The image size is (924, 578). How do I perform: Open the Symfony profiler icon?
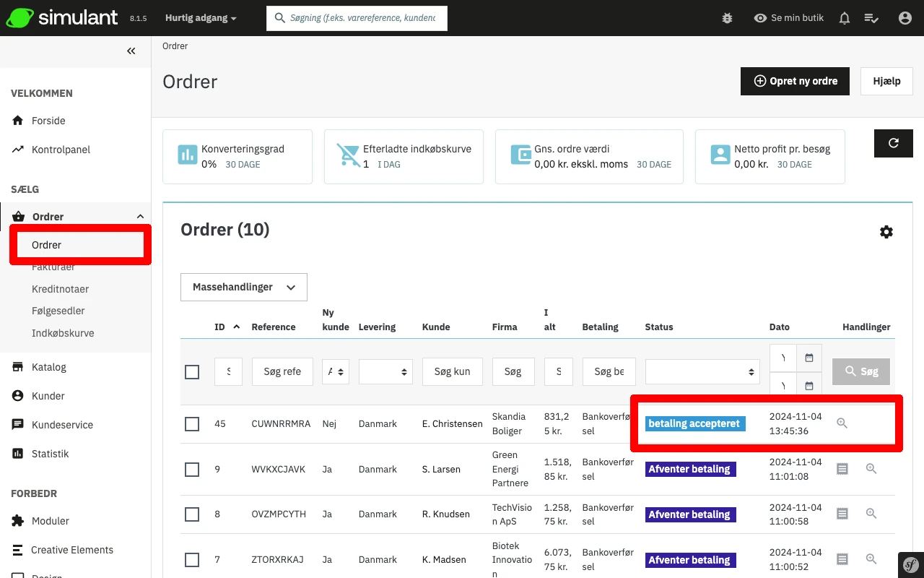pyautogui.click(x=910, y=564)
